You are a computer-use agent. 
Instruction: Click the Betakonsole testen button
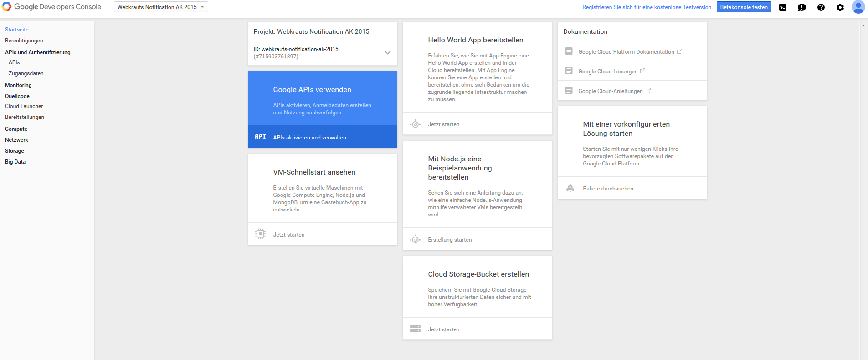(x=744, y=7)
